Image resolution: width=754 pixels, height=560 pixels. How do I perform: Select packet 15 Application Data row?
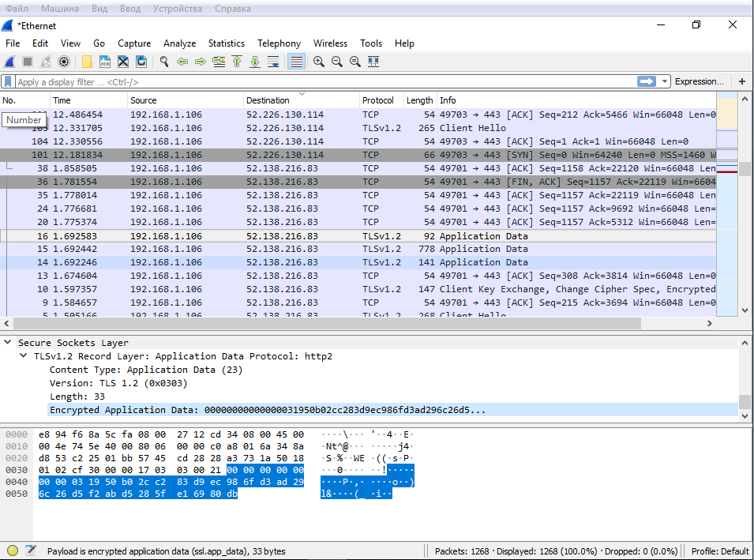358,249
